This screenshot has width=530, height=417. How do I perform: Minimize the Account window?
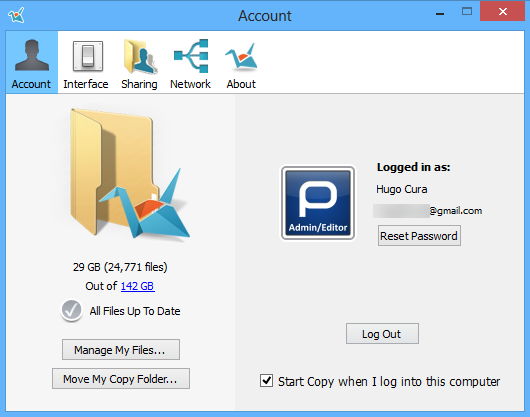[x=440, y=14]
